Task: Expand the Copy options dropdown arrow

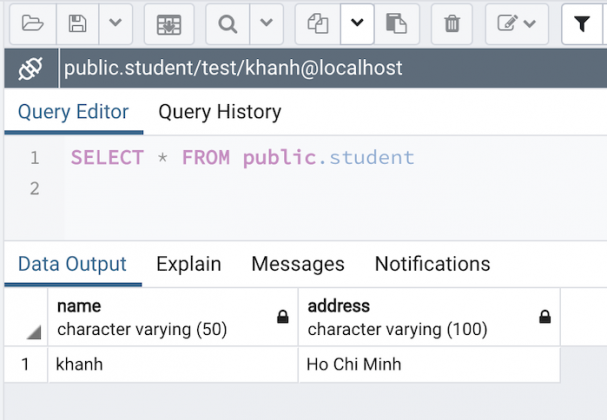Action: click(357, 24)
